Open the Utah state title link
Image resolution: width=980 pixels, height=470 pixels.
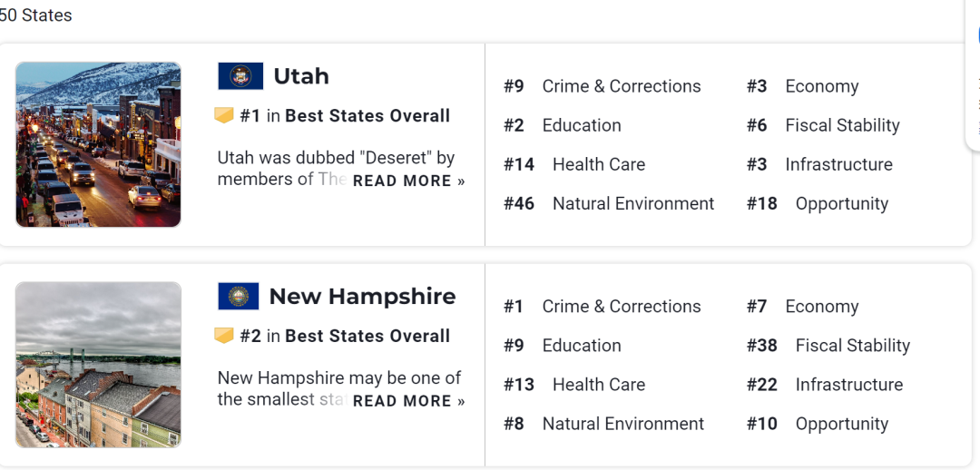(x=301, y=76)
